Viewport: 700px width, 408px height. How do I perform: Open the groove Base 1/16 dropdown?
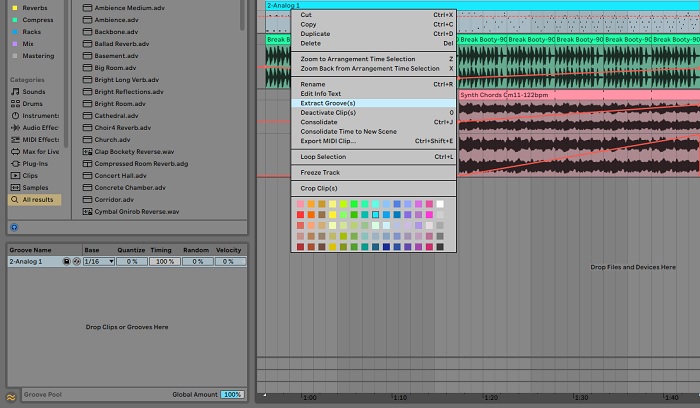click(x=99, y=262)
